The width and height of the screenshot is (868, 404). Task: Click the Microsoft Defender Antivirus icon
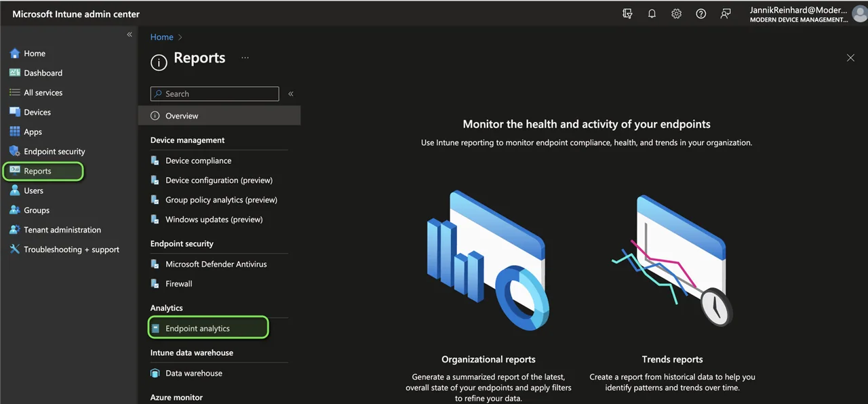(x=155, y=265)
